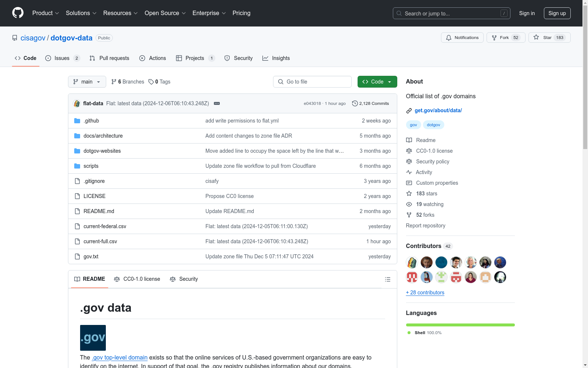Open the main branch selector
This screenshot has width=588, height=368.
pos(87,82)
